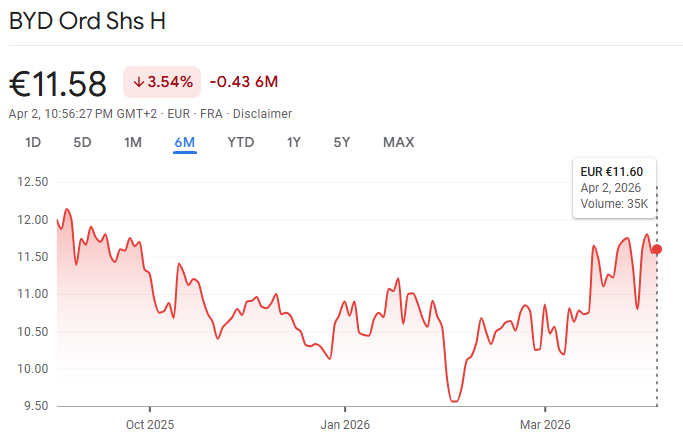Click the Jan 2026 axis label
Image resolution: width=683 pixels, height=440 pixels.
click(345, 425)
